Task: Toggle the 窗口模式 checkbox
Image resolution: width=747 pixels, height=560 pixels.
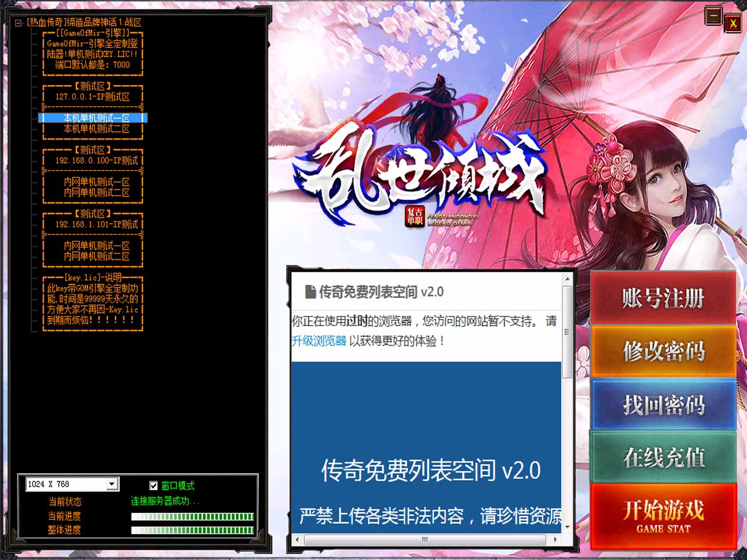Action: [153, 485]
